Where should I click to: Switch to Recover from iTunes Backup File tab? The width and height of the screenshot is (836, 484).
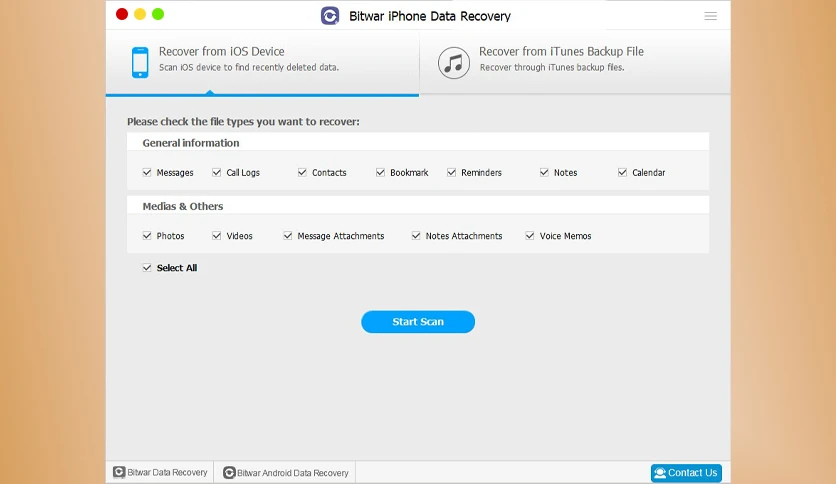(x=575, y=62)
